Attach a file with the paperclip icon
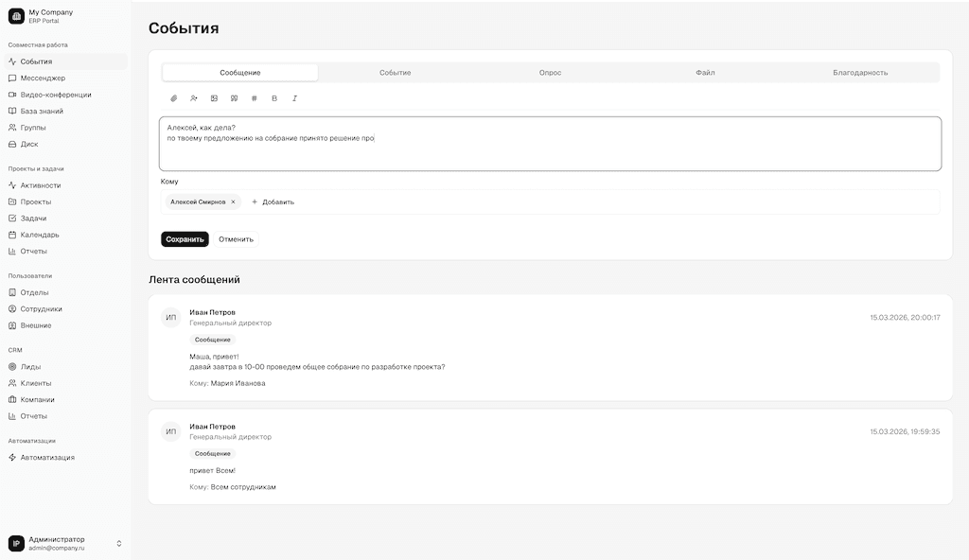Screen dimensions: 969x560 click(x=174, y=98)
